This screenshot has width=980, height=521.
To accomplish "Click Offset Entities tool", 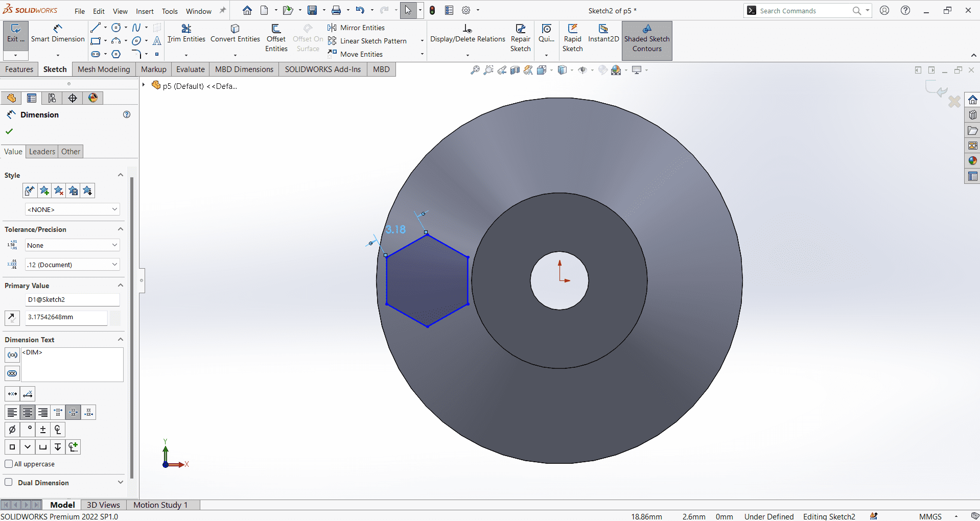I will point(276,38).
